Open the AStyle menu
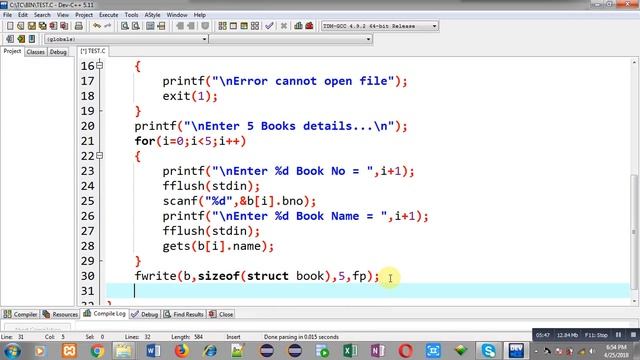The height and width of the screenshot is (360, 640). (x=152, y=15)
